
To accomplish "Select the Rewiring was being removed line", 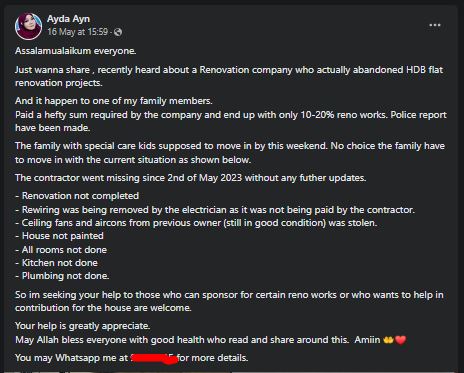I will tap(215, 210).
